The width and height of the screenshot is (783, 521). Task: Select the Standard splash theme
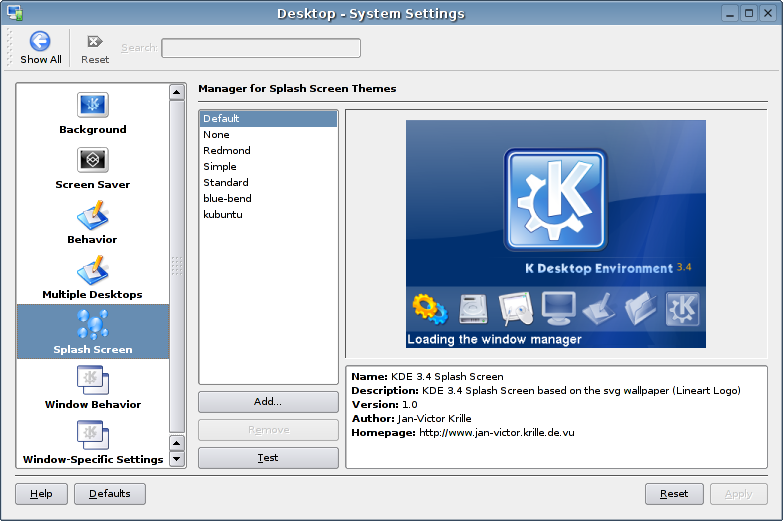point(268,182)
